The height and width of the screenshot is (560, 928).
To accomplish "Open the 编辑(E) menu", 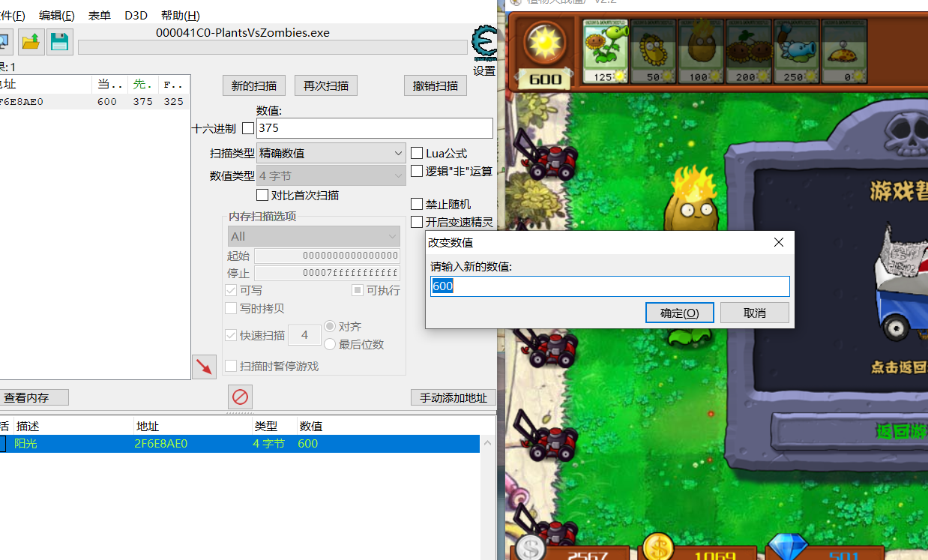I will click(x=56, y=15).
